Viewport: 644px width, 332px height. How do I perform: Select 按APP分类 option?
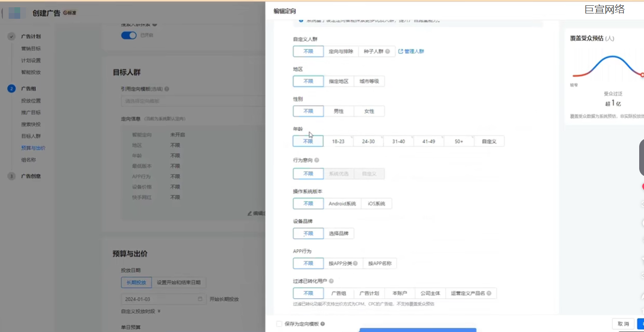point(343,264)
